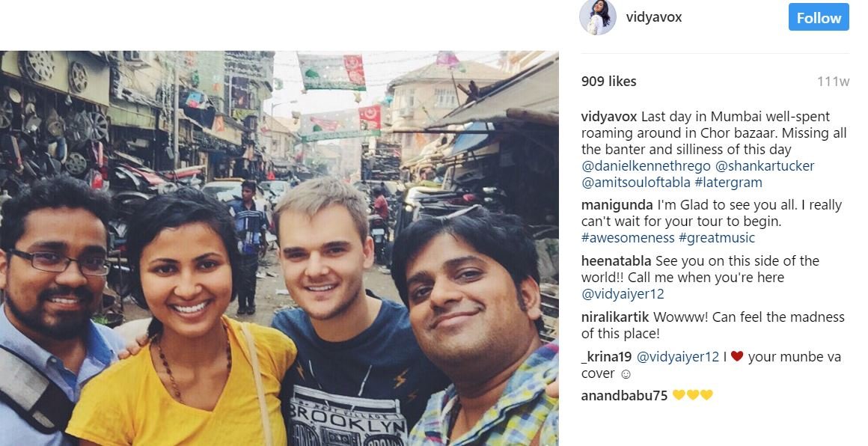Click the 909 likes count
Screen dimensions: 868x446
[608, 82]
